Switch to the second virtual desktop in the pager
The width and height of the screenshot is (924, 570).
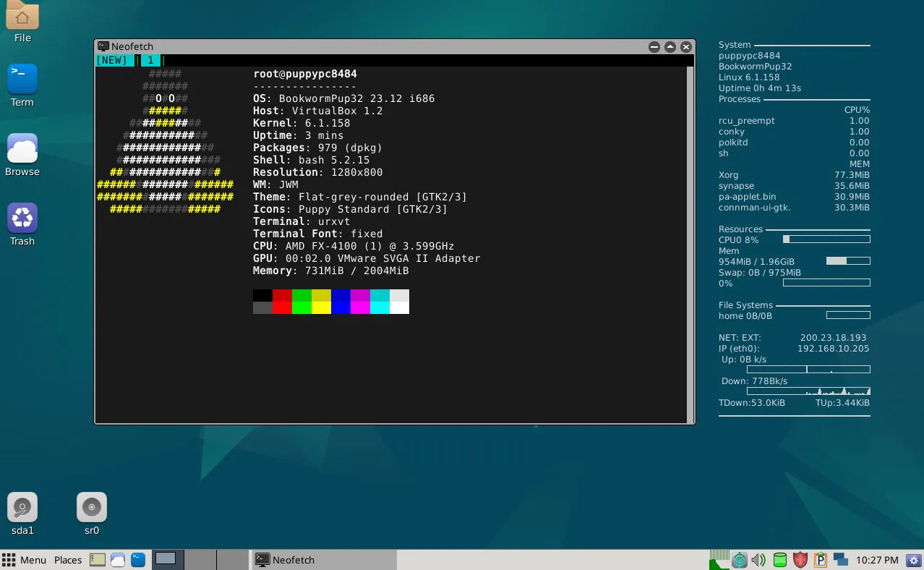pos(200,560)
